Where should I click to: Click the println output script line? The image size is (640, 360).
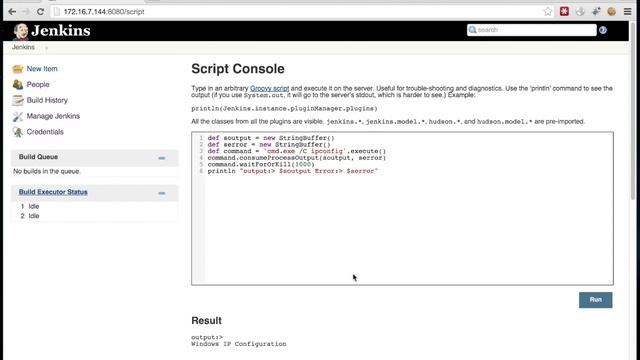(x=293, y=171)
